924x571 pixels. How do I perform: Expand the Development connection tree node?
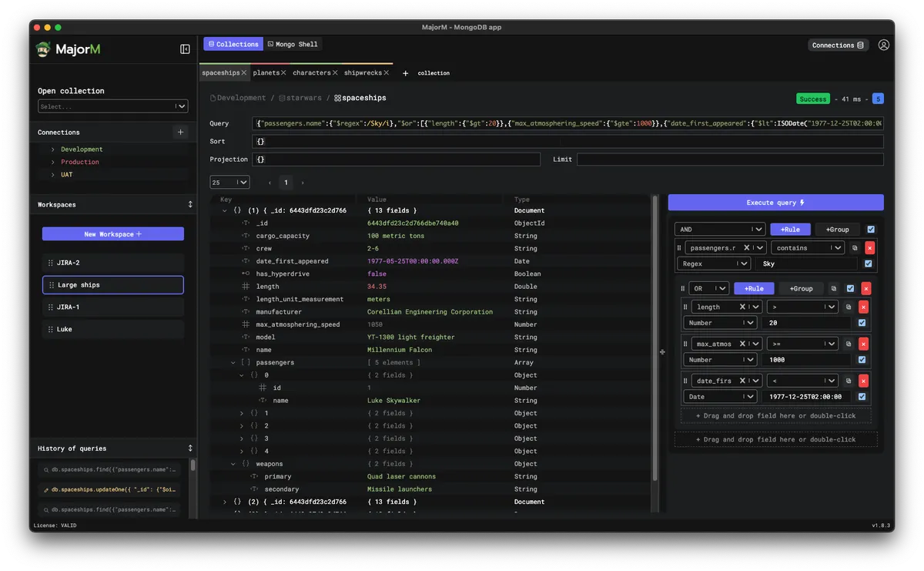click(x=53, y=149)
